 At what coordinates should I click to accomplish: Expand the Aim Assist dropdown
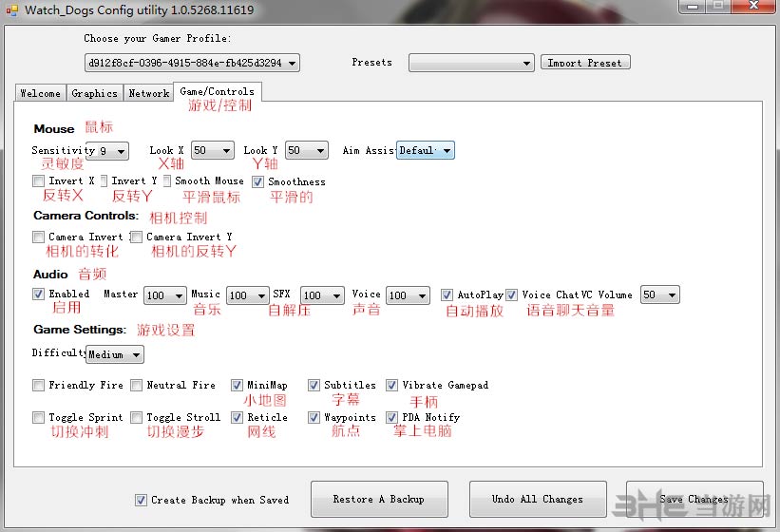pyautogui.click(x=426, y=150)
